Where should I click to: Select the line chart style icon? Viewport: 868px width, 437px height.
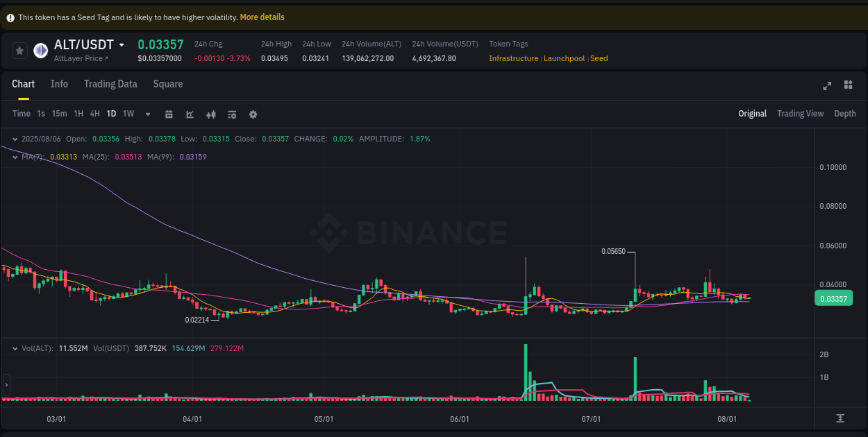click(190, 114)
